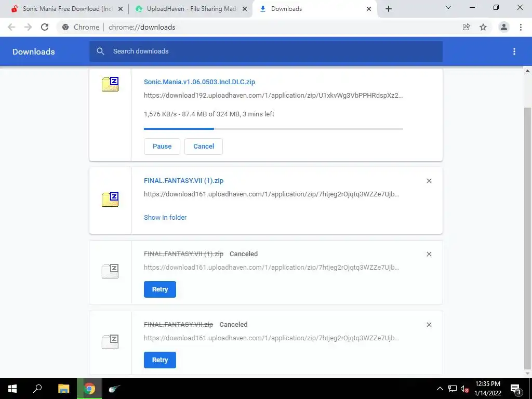The height and width of the screenshot is (399, 532).
Task: Click the greyed icon of canceled FINAL.FANTASY.VII (1).zip
Action: pos(110,271)
